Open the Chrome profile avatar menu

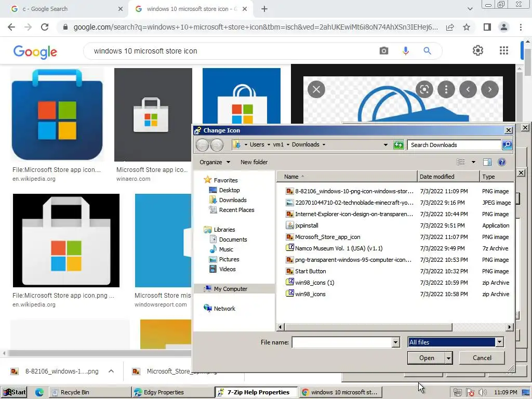[504, 27]
